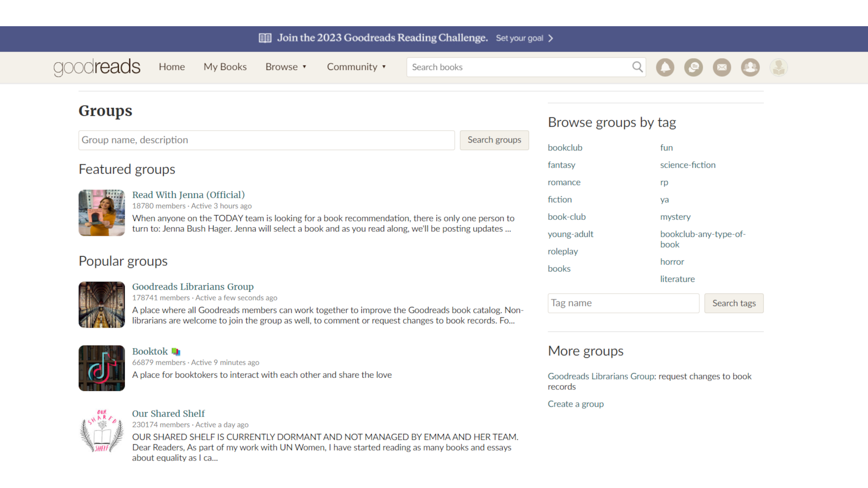This screenshot has height=488, width=868.
Task: Click the friends icon in the header
Action: click(x=750, y=67)
